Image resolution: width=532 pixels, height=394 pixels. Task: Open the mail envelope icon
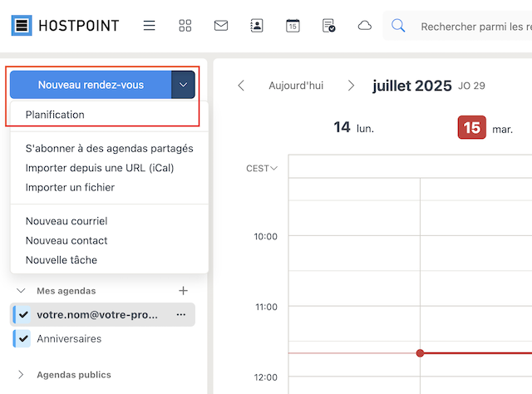(221, 26)
